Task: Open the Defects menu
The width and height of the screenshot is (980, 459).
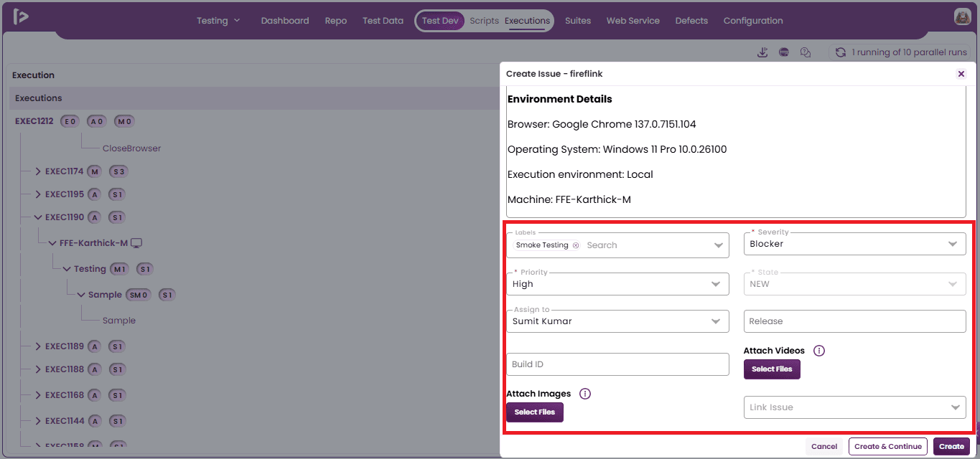Action: point(691,21)
